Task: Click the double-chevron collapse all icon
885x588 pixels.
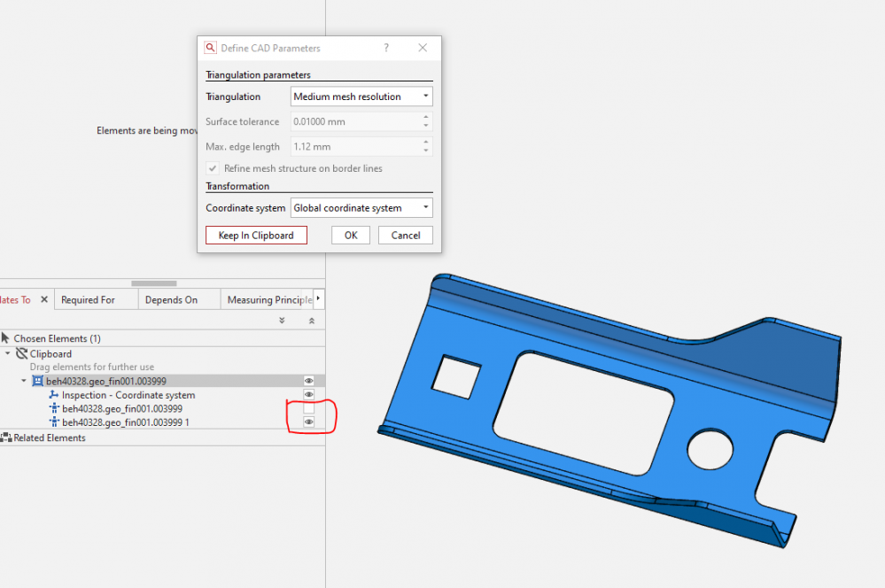Action: tap(311, 321)
